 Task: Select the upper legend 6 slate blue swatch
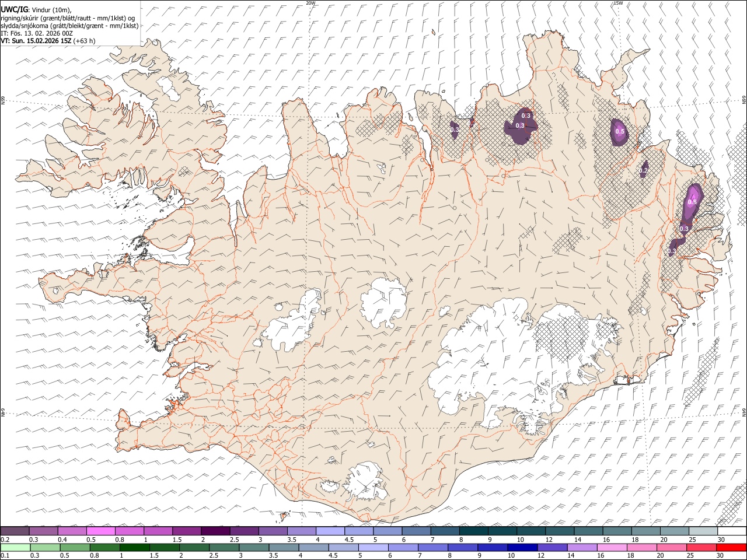pyautogui.click(x=416, y=531)
